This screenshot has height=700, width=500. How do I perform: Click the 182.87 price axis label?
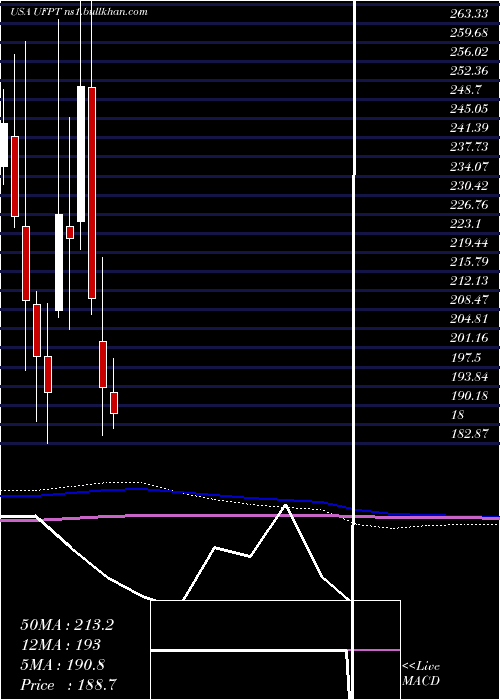click(469, 433)
